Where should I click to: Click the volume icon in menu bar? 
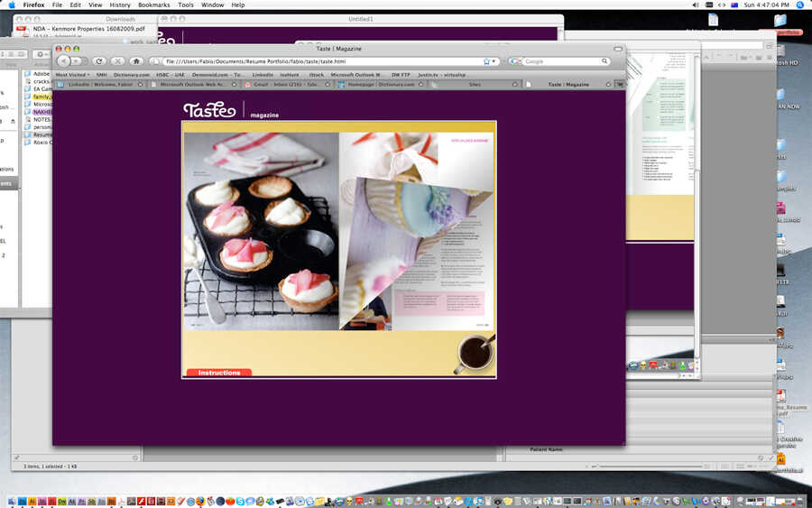pyautogui.click(x=696, y=5)
